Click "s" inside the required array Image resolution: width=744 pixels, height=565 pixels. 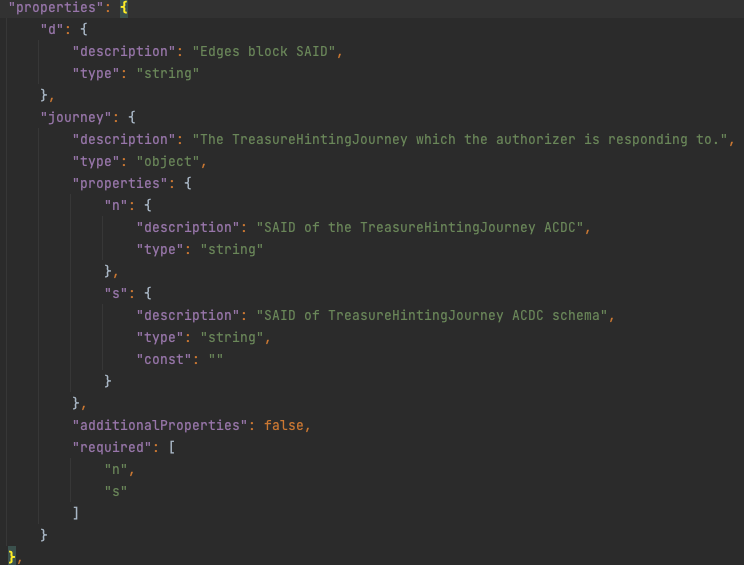pos(116,492)
